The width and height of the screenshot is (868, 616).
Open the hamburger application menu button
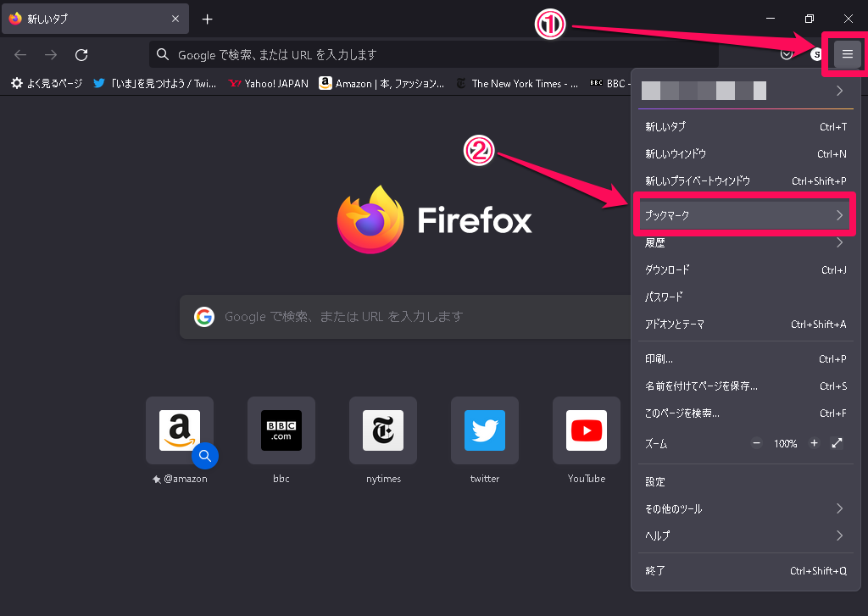click(847, 54)
